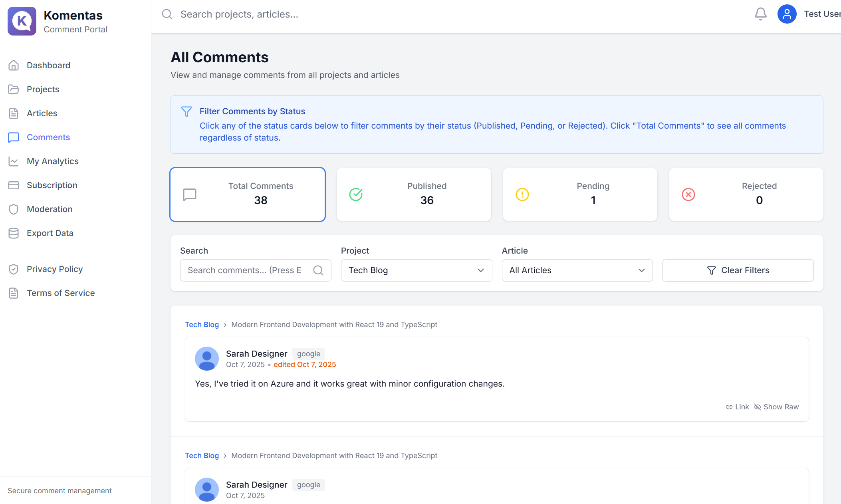Copy Link for first Sarah Designer comment
The image size is (841, 504).
737,407
